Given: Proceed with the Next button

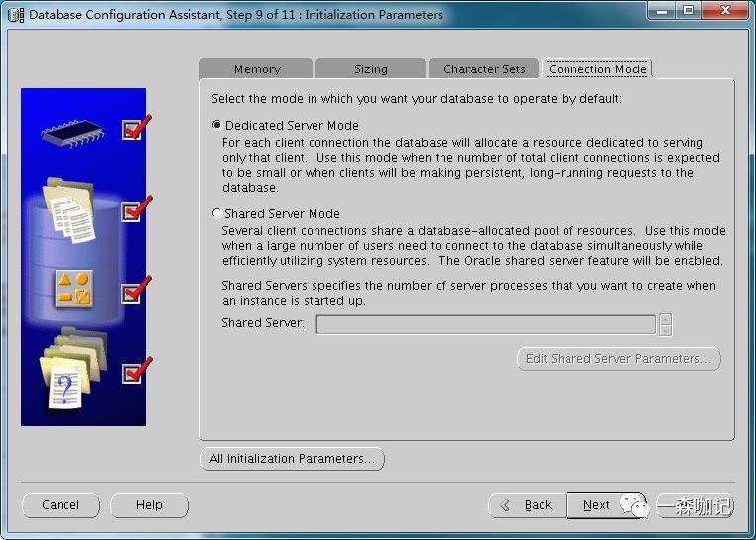Looking at the screenshot, I should pyautogui.click(x=605, y=505).
